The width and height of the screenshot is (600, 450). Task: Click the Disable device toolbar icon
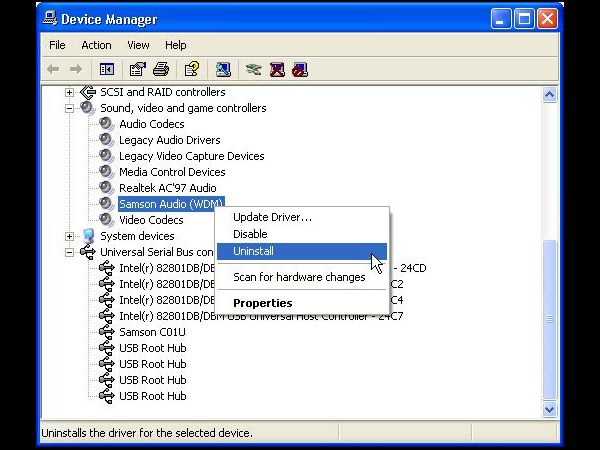point(300,70)
